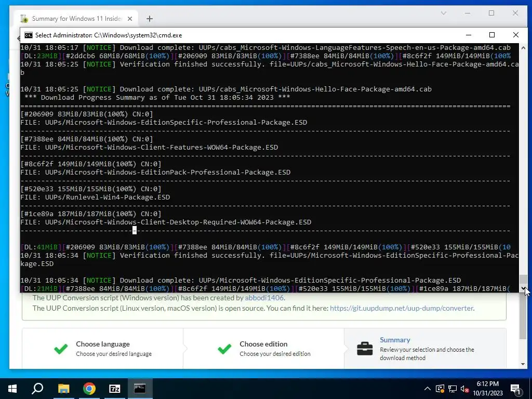Click the Runlevel-Win4-Package.ESD file line

(x=95, y=197)
